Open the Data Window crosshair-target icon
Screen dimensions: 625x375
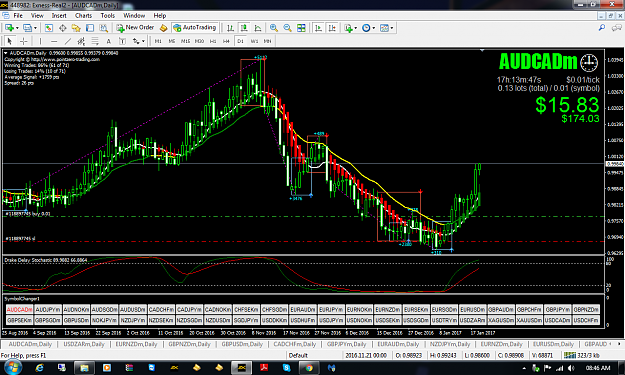click(x=63, y=28)
